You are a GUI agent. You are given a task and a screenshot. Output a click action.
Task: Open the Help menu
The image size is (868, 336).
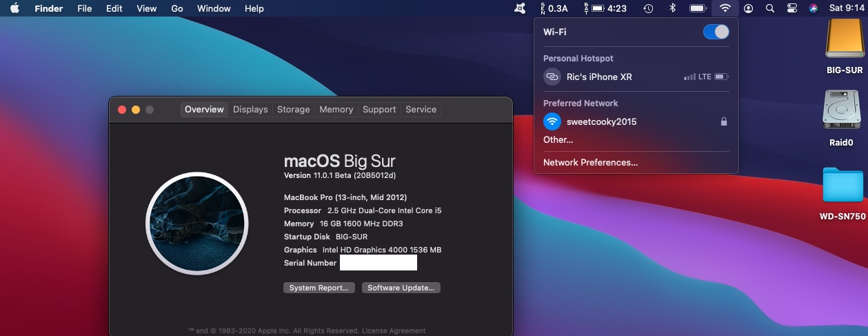pyautogui.click(x=254, y=8)
